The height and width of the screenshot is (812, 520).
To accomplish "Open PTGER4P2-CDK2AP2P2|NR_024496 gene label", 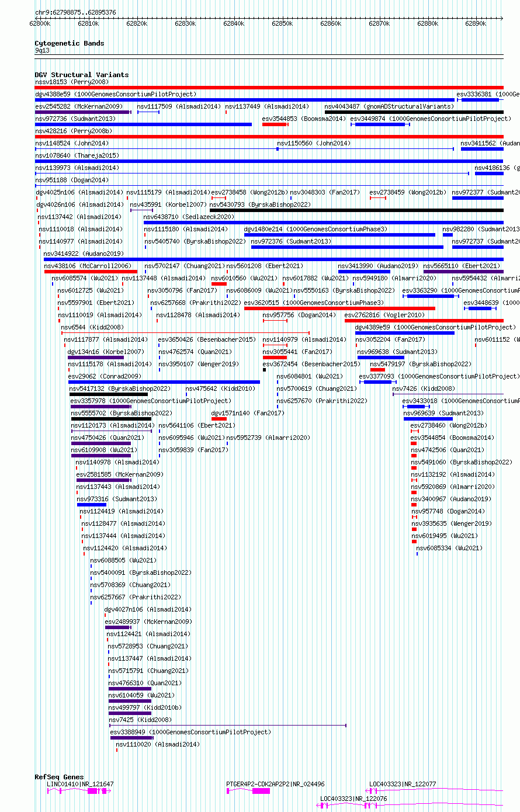I will (276, 784).
